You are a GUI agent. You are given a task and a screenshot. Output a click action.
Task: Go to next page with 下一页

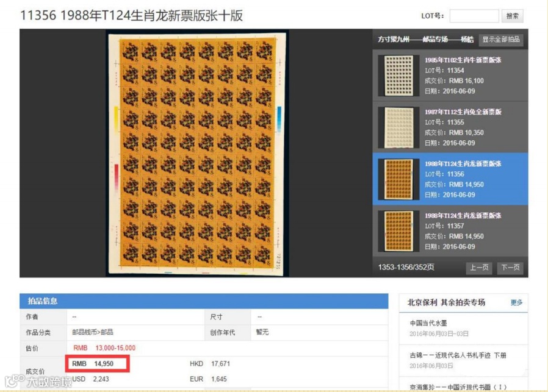tap(510, 268)
